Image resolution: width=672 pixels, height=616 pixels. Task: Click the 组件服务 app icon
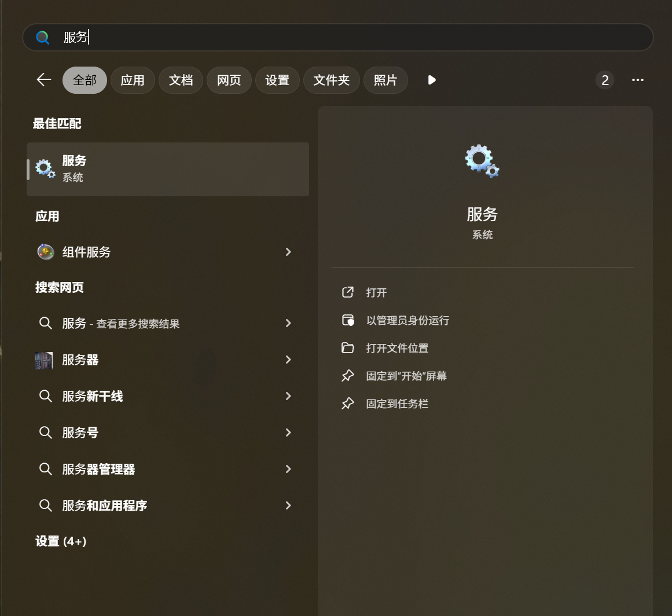pos(45,252)
